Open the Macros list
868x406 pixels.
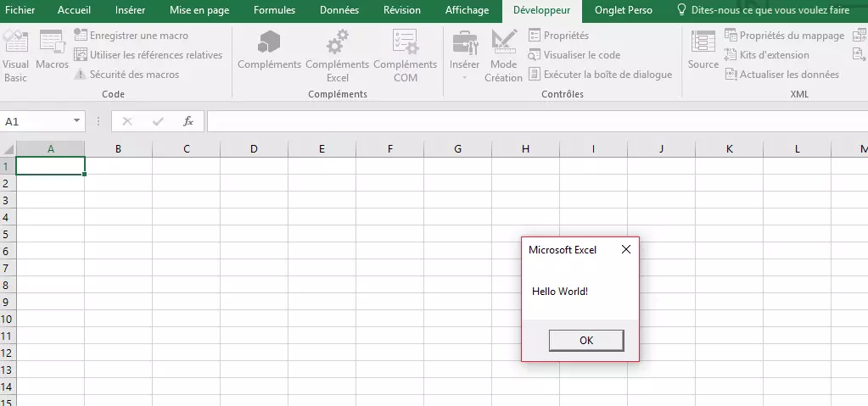52,51
